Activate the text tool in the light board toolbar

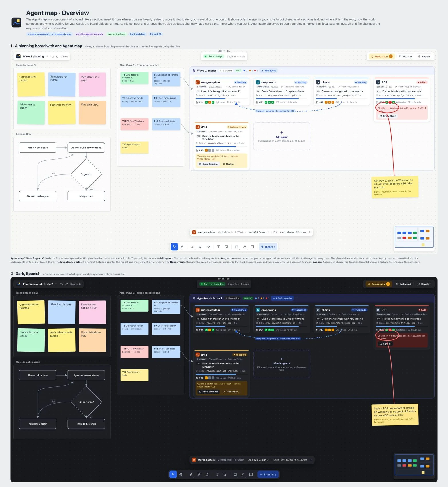(x=218, y=247)
